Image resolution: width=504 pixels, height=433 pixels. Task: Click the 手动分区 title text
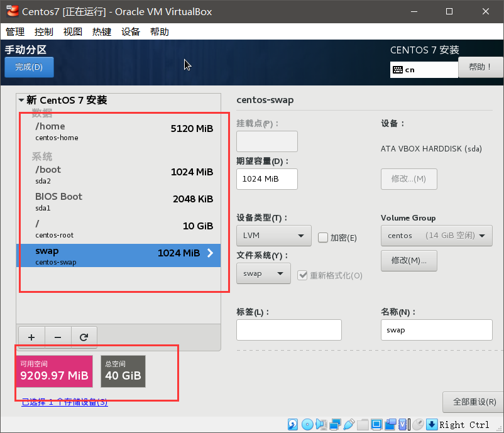(x=25, y=50)
